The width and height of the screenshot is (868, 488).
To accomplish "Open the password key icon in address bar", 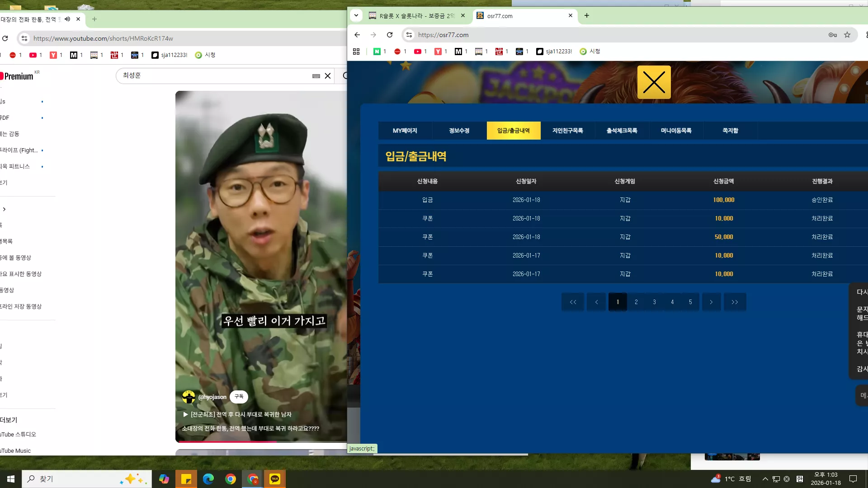I will click(x=833, y=35).
